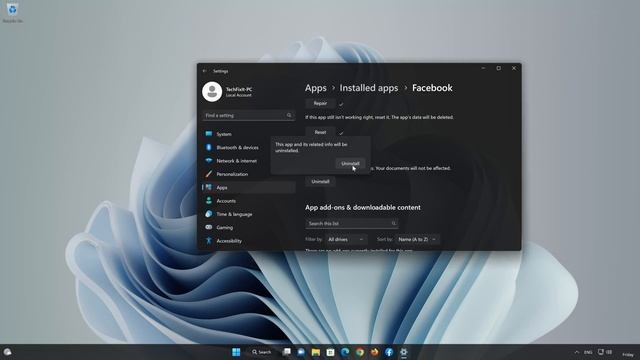Image resolution: width=640 pixels, height=360 pixels.
Task: Open the Facebook app in the taskbar
Action: point(389,352)
